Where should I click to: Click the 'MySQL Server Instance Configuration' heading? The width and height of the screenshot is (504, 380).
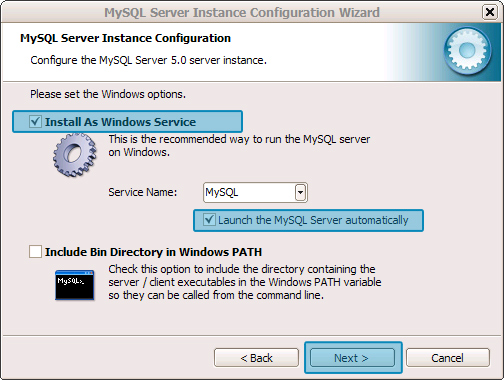[x=125, y=38]
